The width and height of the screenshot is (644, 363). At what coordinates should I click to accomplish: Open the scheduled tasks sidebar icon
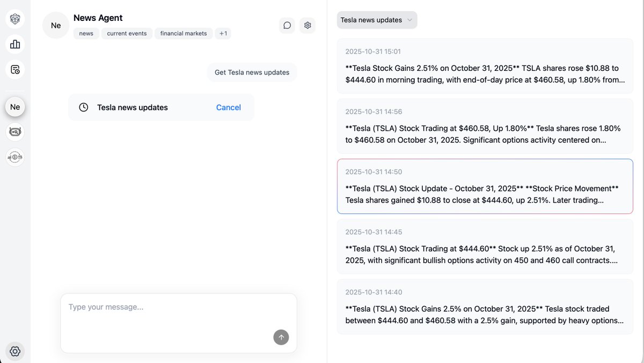coord(14,70)
